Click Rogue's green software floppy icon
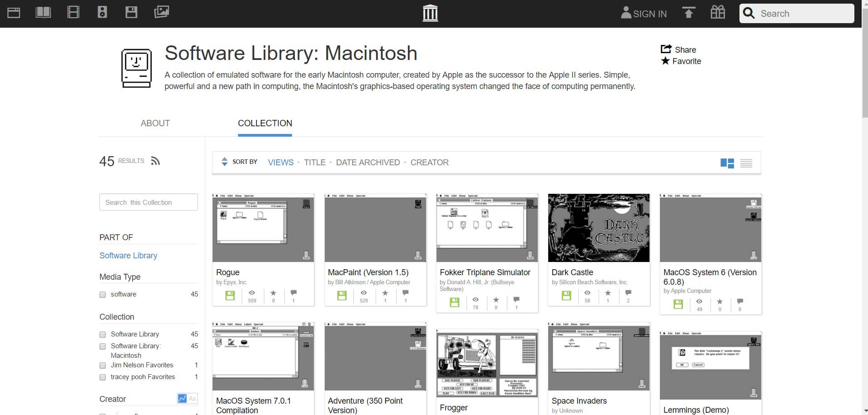 coord(230,296)
